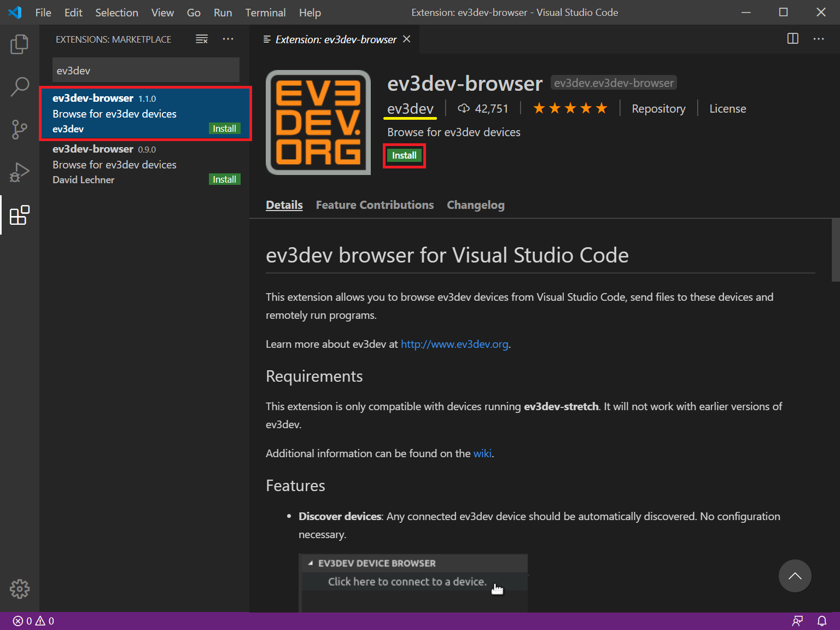The width and height of the screenshot is (840, 630).
Task: Open the http://www.ev3dev.org link
Action: 454,344
